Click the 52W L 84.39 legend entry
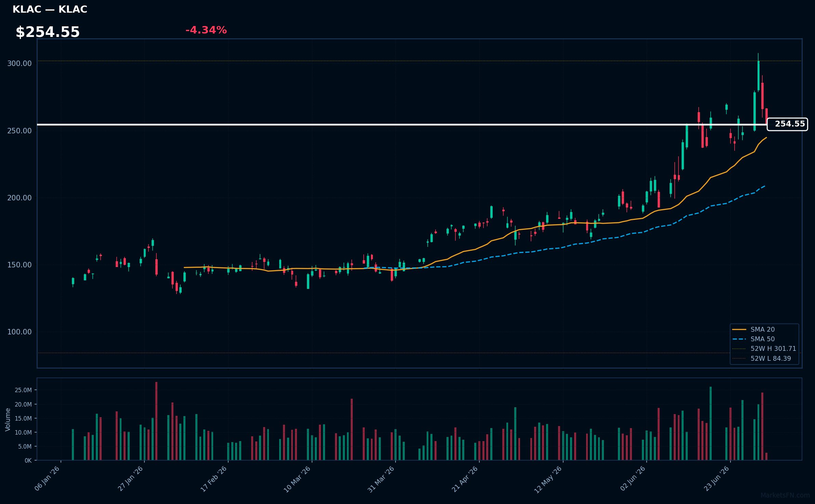This screenshot has width=815, height=504. (762, 358)
